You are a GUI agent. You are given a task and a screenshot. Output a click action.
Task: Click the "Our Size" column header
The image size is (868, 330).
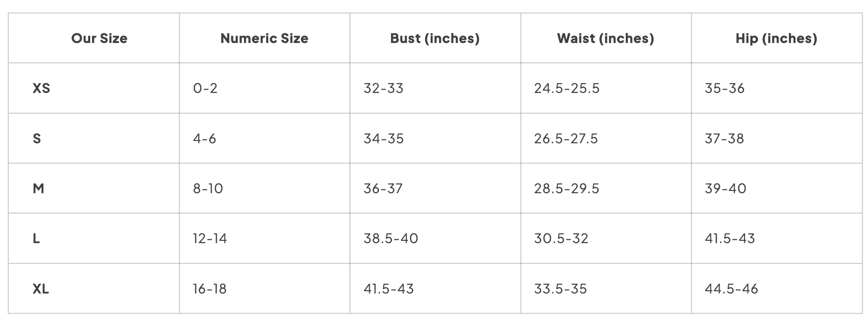click(99, 39)
